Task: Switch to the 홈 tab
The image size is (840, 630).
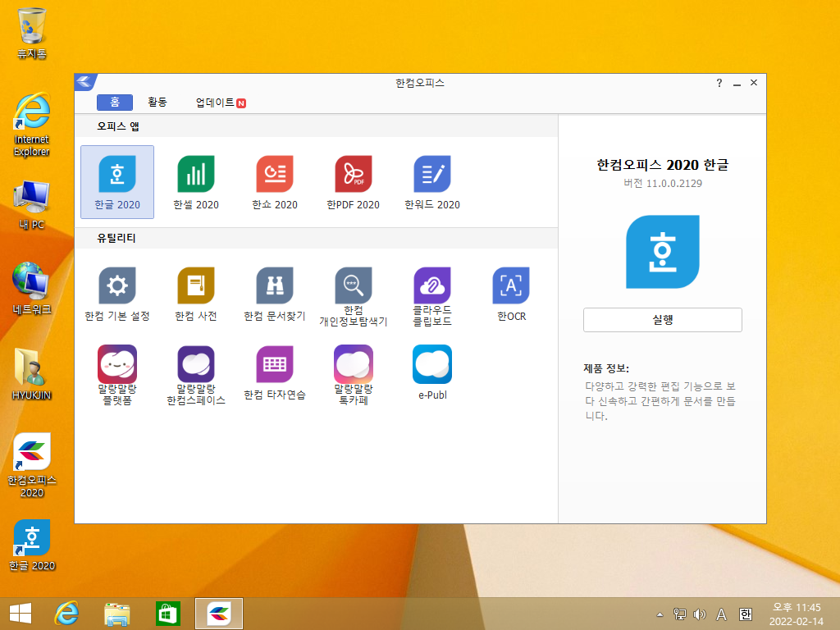Action: click(115, 103)
